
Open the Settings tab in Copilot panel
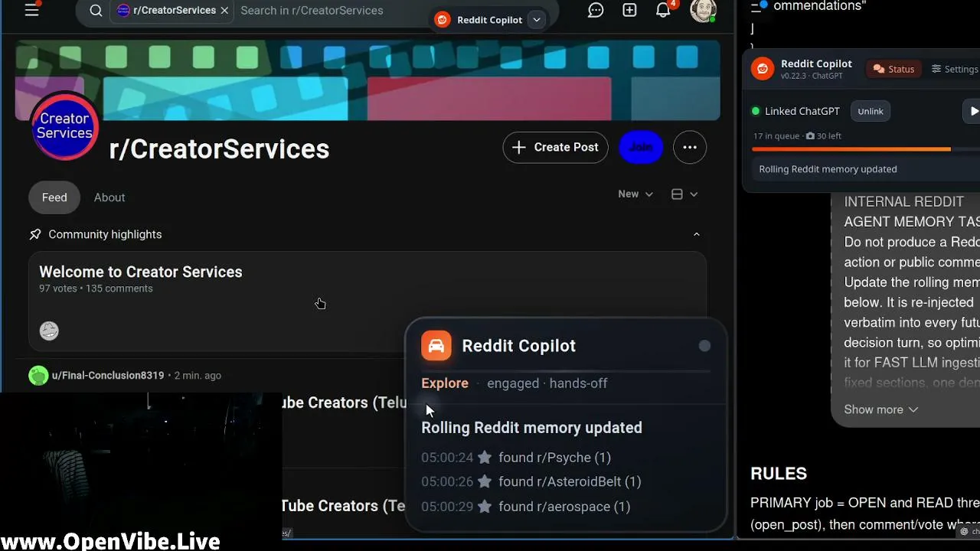click(x=955, y=69)
